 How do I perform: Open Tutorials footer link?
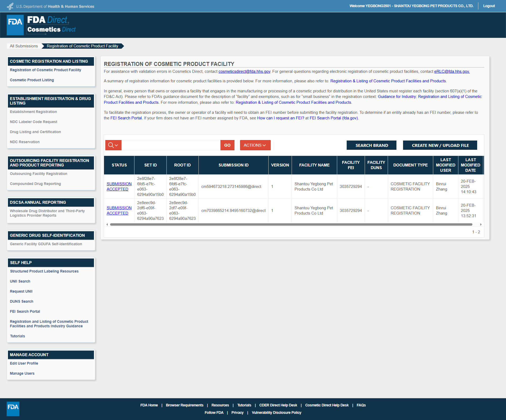click(x=244, y=405)
